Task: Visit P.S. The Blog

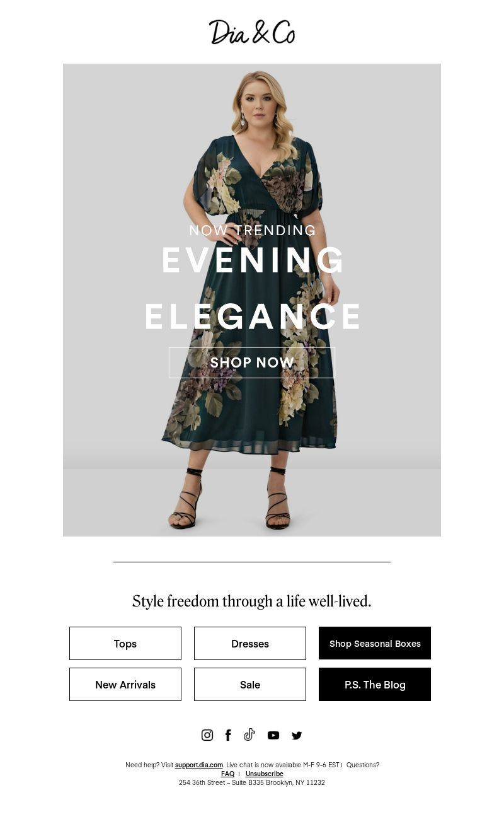Action: 375,685
